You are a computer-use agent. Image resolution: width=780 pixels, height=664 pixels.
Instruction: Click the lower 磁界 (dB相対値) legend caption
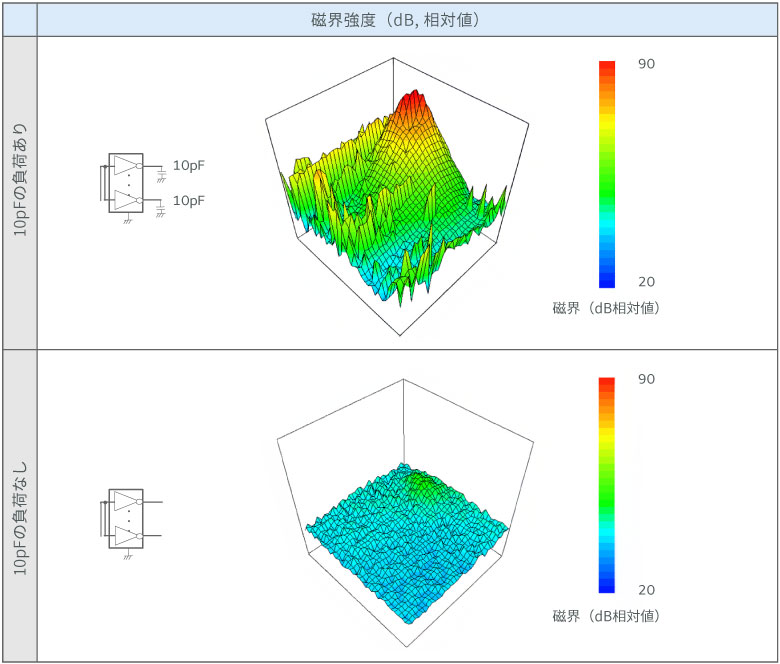pos(606,616)
